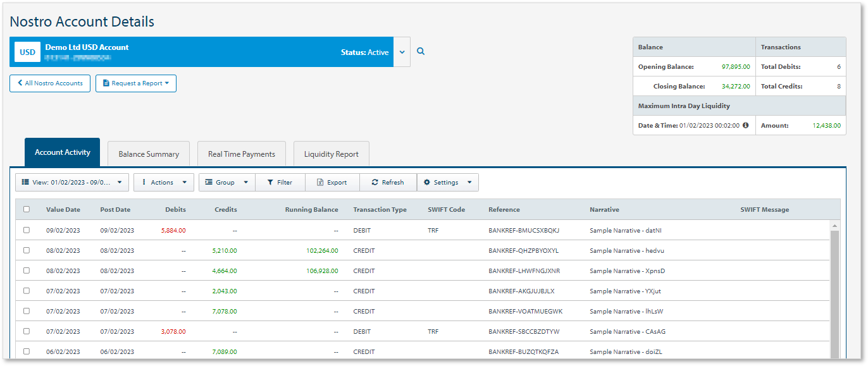Open the Liquidity Report tab

pos(331,154)
